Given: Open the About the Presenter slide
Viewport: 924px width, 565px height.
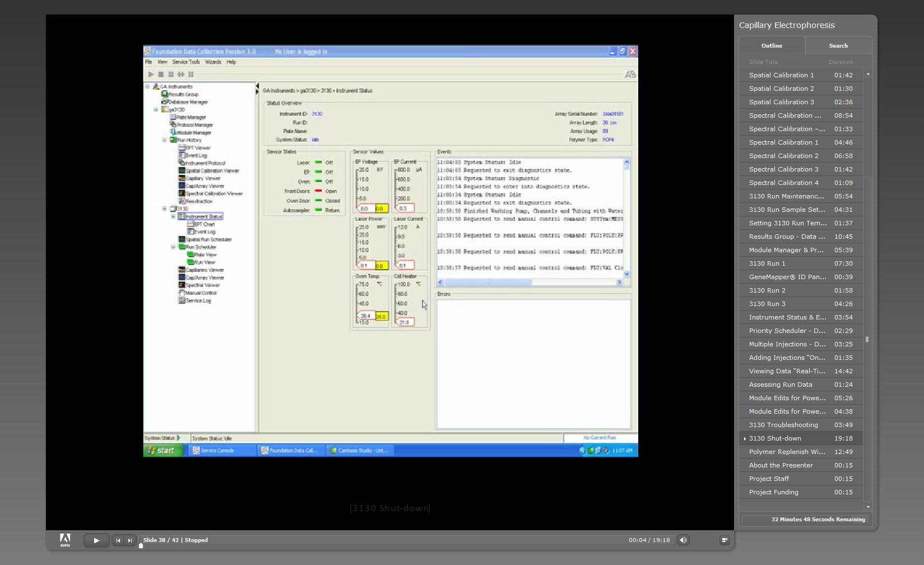Looking at the screenshot, I should [x=801, y=465].
